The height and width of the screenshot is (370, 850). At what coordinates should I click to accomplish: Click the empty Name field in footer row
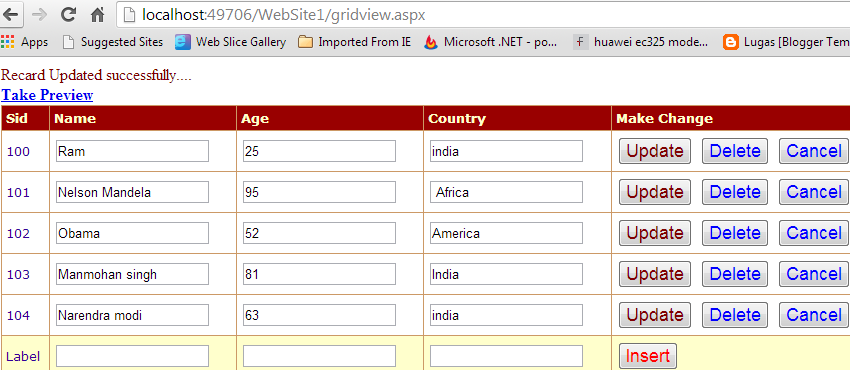coord(132,356)
